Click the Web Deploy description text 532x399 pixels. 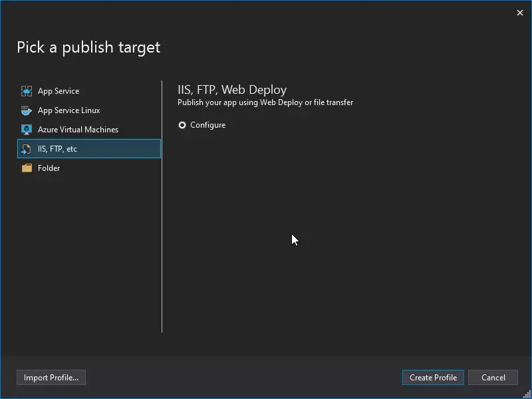(265, 102)
